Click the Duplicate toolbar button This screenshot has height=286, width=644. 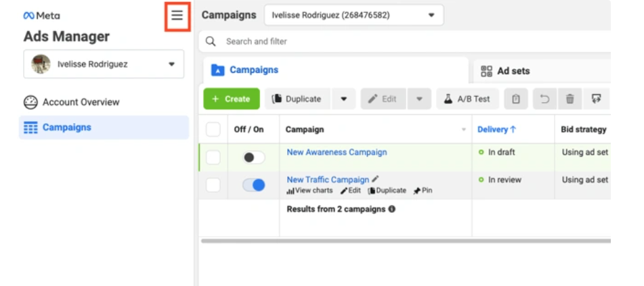click(297, 99)
